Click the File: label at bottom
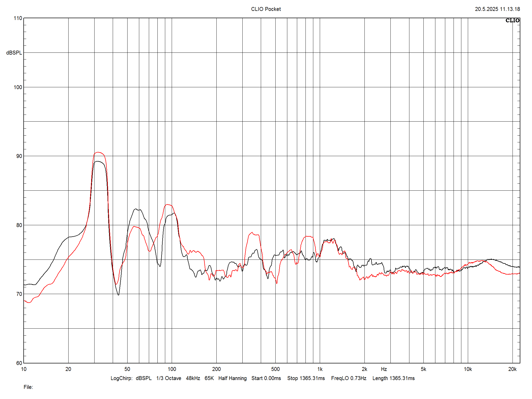 point(28,387)
